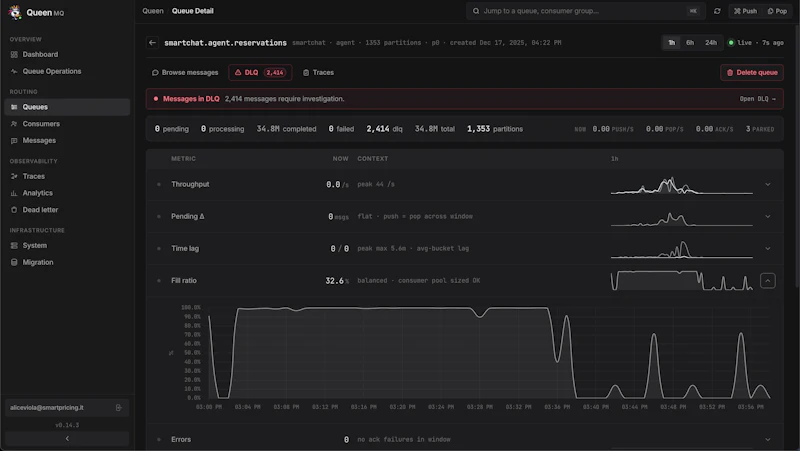Click the Throughput sparkline chart
The height and width of the screenshot is (451, 800).
pyautogui.click(x=682, y=186)
